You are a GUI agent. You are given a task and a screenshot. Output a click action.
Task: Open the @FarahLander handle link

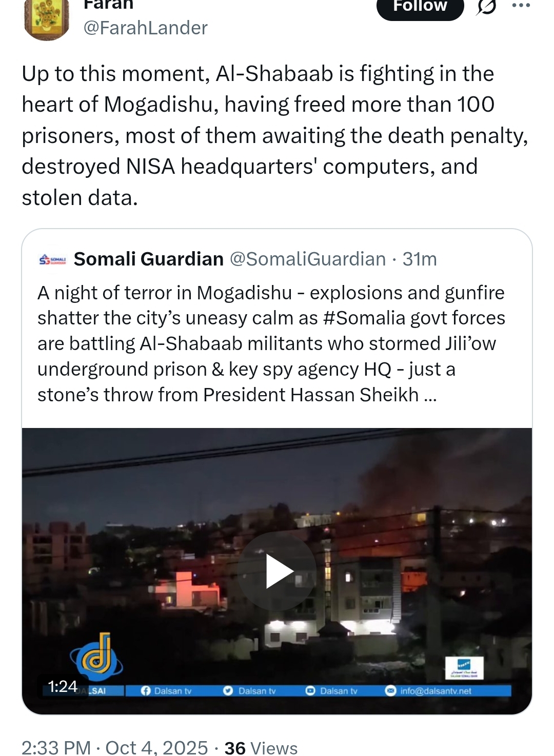tap(146, 28)
